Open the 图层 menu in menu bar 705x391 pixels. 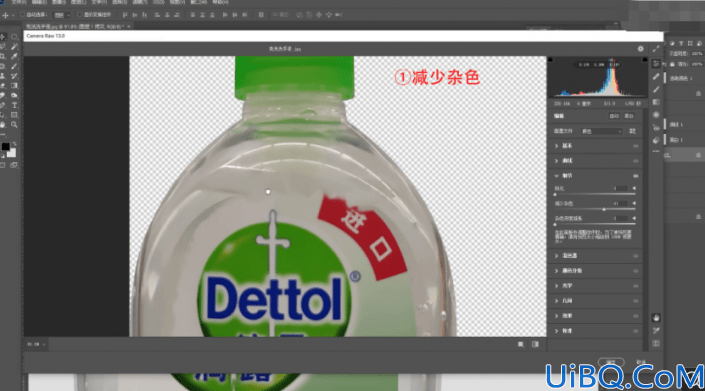(x=78, y=2)
